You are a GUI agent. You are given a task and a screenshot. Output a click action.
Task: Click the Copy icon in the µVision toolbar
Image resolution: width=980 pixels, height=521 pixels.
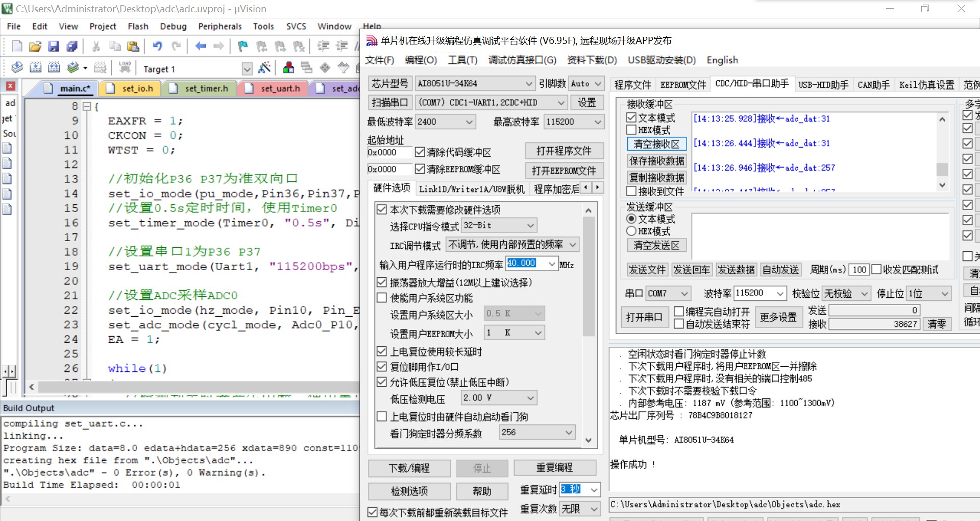[x=115, y=46]
